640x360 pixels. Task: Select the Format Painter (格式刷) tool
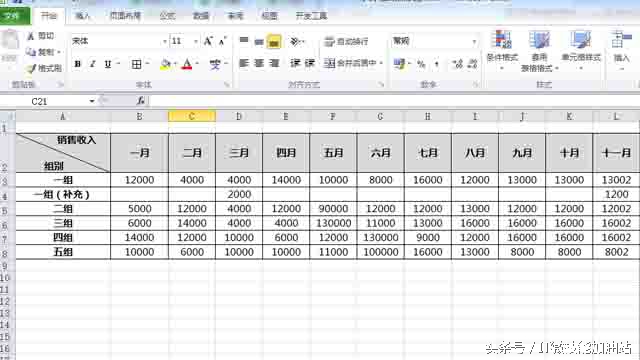(44, 68)
